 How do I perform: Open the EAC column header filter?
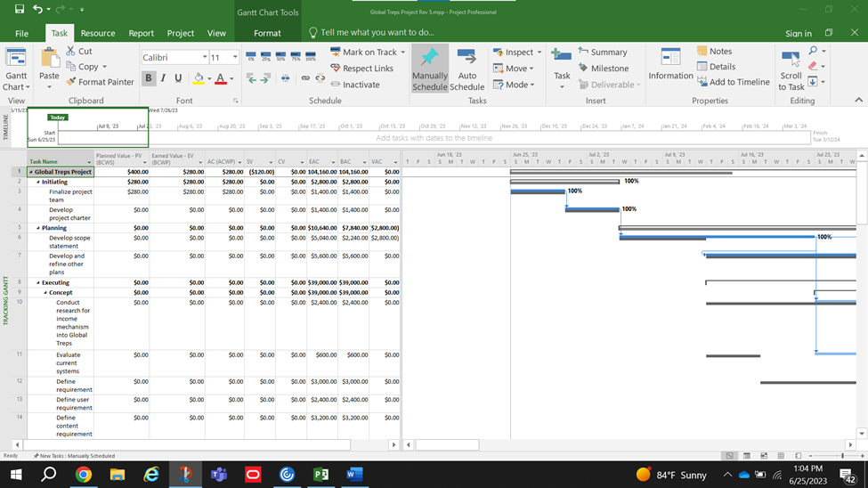pos(333,162)
